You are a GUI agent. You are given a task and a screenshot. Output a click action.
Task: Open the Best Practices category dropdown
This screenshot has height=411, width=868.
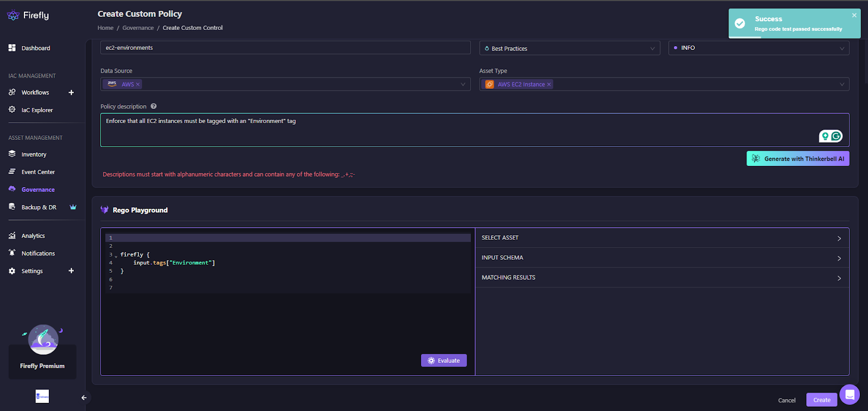coord(570,48)
